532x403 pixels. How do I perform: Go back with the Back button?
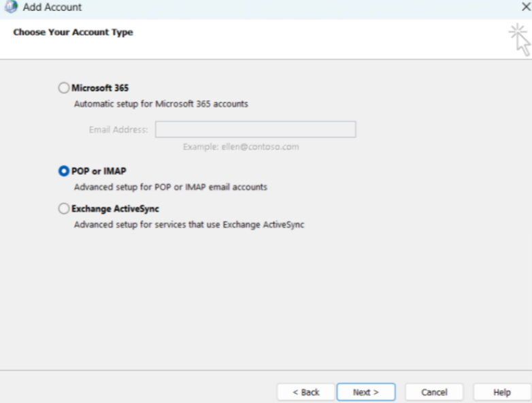[305, 392]
